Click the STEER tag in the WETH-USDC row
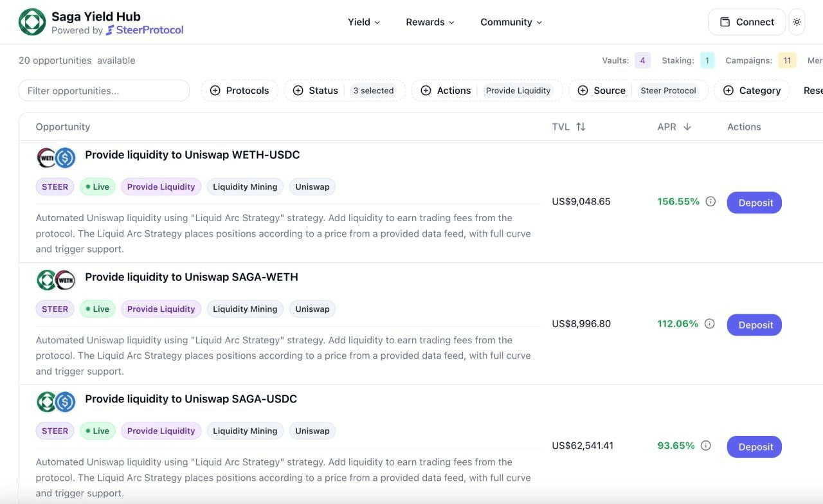The height and width of the screenshot is (504, 823). coord(55,187)
